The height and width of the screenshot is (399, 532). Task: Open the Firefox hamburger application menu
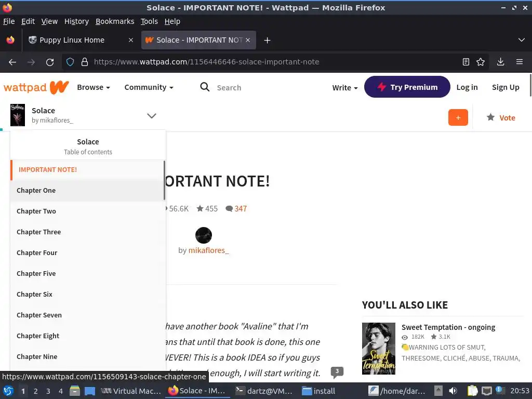pyautogui.click(x=520, y=62)
